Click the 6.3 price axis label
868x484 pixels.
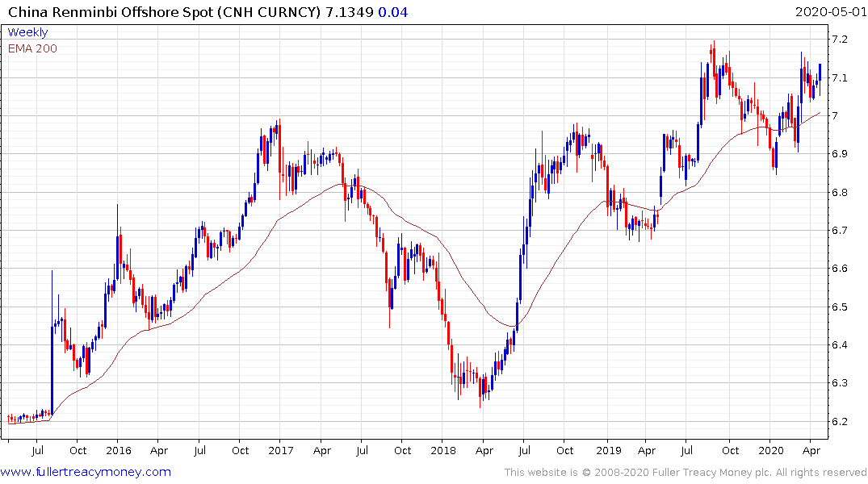click(839, 383)
